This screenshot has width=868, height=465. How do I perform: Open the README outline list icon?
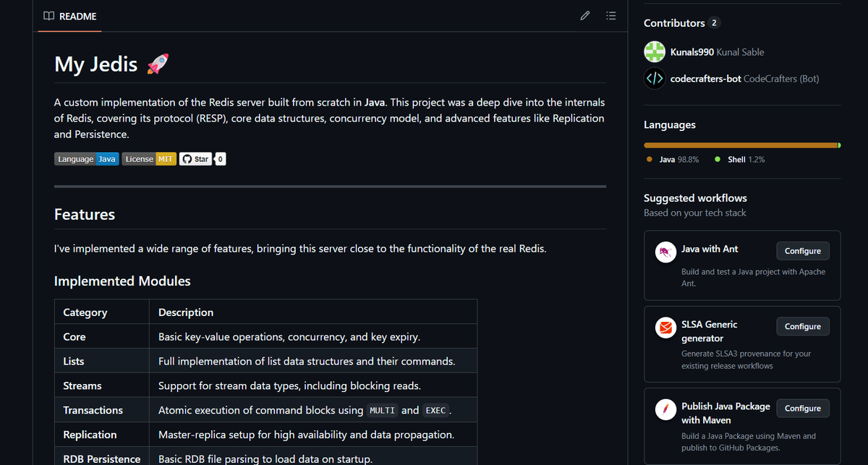pyautogui.click(x=610, y=16)
